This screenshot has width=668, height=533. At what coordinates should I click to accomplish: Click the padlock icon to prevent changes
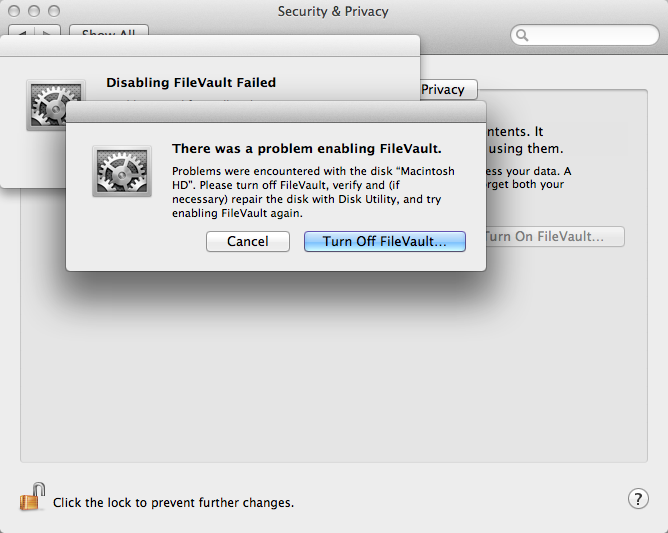[x=33, y=497]
